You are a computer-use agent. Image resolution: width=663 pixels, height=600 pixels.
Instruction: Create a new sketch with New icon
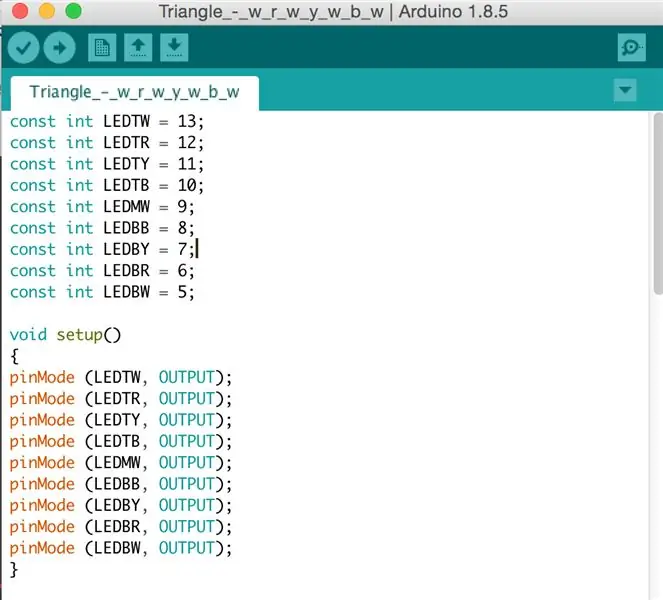pos(102,47)
